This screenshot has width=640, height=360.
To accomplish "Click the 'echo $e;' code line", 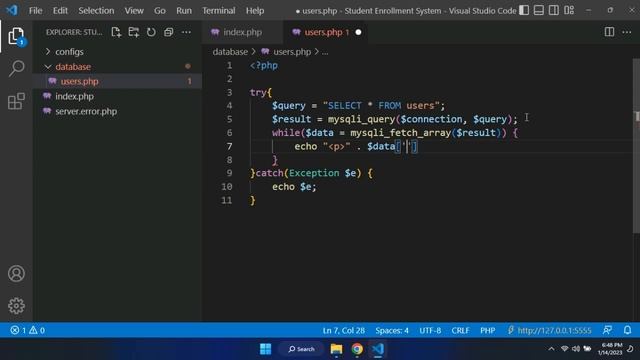I will pos(294,187).
